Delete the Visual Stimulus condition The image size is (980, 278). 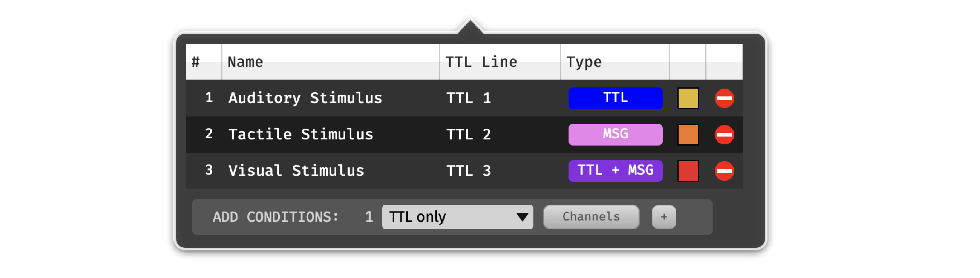coord(724,171)
